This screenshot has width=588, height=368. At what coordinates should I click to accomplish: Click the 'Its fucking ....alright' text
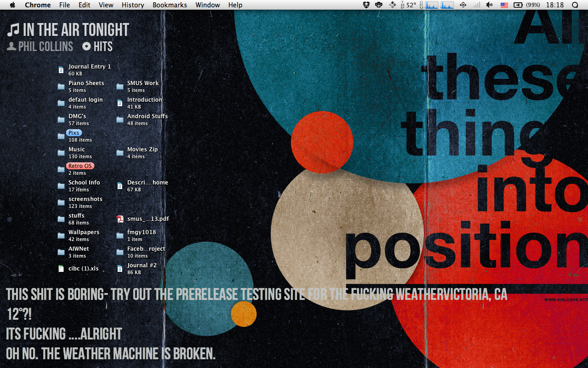[x=64, y=333]
